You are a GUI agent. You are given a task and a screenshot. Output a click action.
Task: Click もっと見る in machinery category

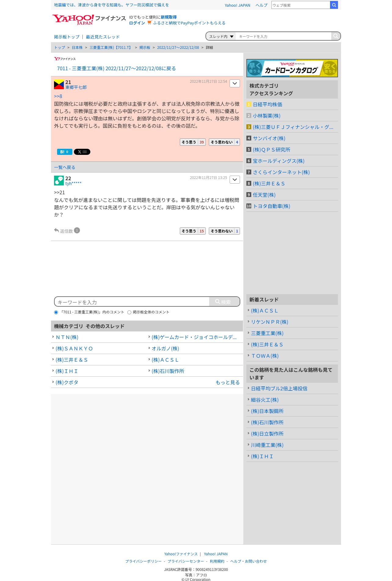[228, 382]
